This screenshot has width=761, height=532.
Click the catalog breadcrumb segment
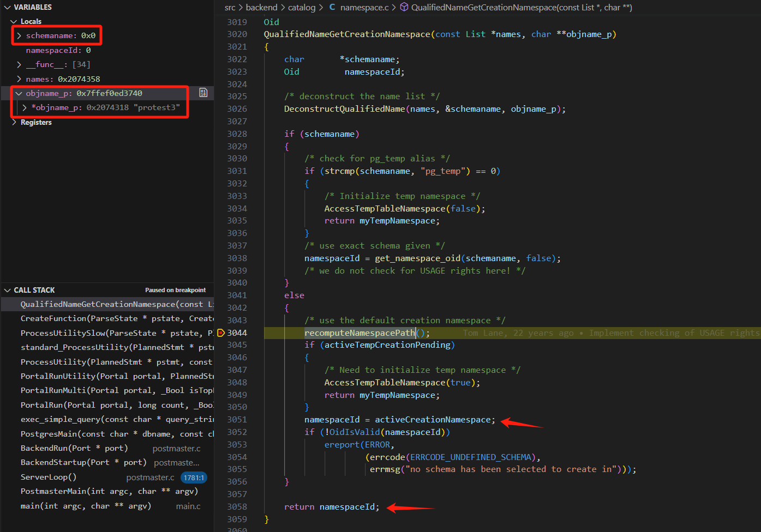pos(302,7)
